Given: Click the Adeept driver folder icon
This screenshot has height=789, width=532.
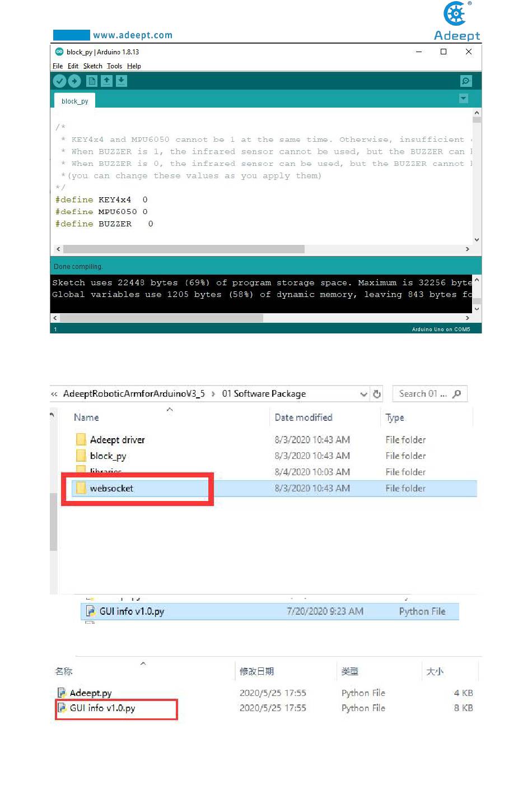Looking at the screenshot, I should (81, 439).
